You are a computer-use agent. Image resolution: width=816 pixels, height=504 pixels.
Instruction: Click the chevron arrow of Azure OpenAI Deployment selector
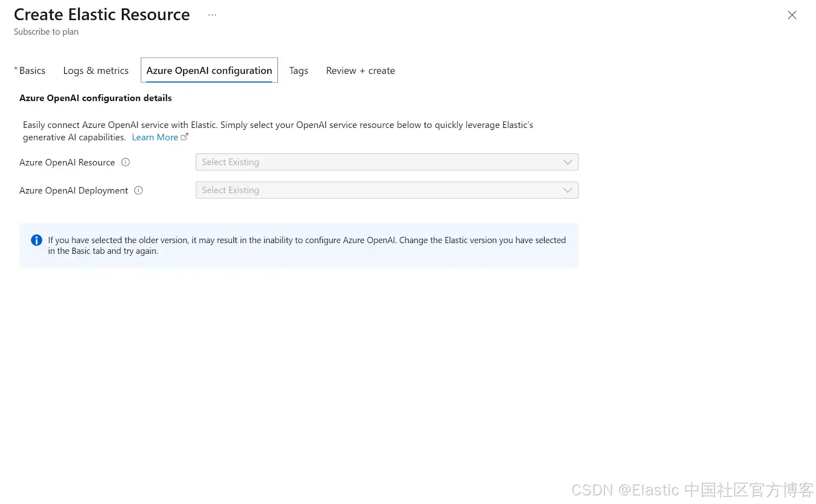[x=568, y=190]
